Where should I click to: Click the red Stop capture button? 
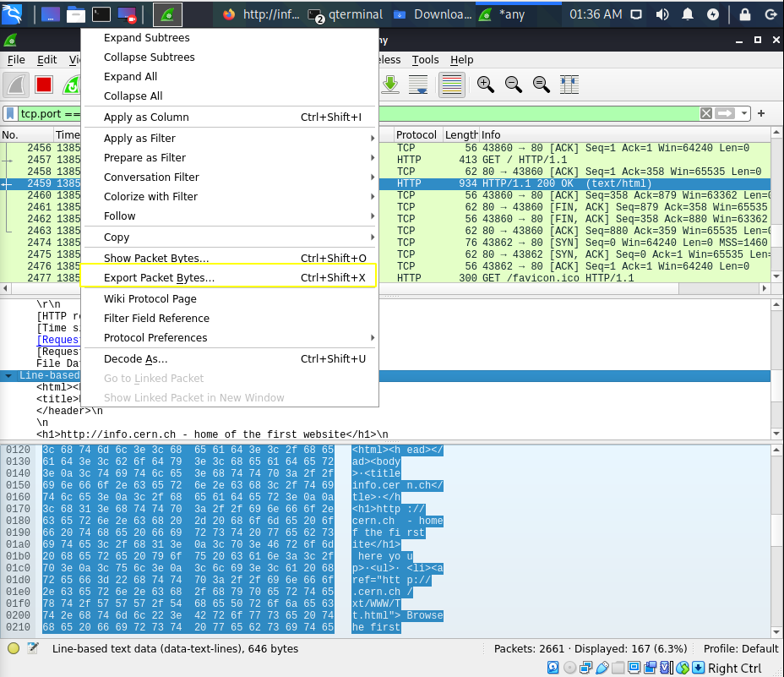44,85
